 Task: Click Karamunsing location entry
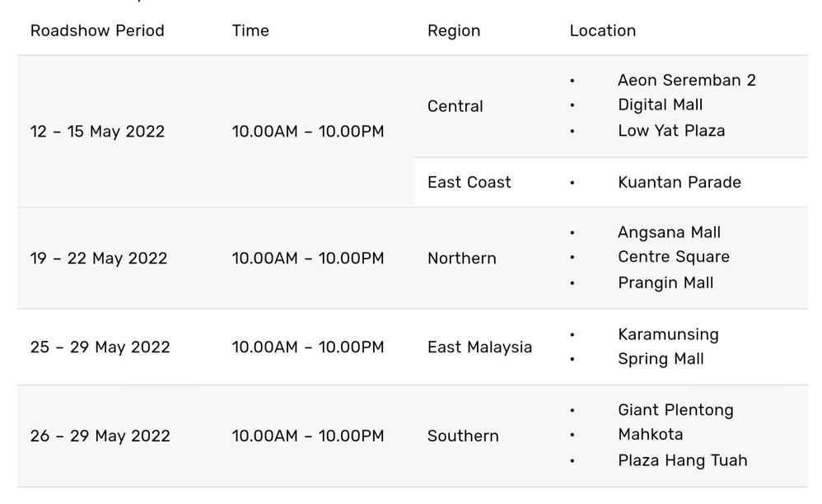pyautogui.click(x=669, y=335)
